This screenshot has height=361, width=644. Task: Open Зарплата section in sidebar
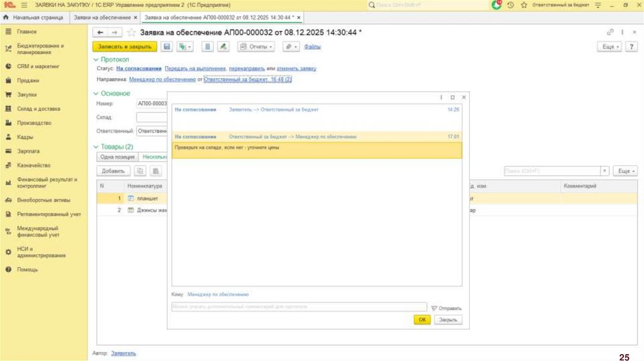coord(28,152)
